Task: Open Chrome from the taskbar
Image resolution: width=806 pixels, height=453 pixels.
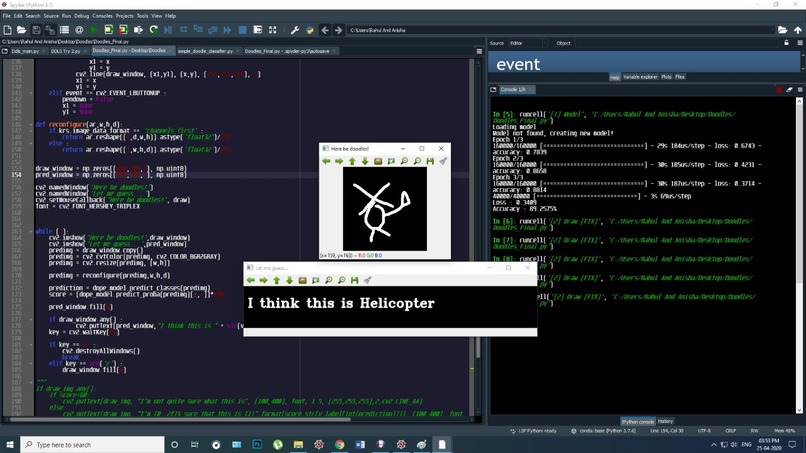Action: coord(339,444)
